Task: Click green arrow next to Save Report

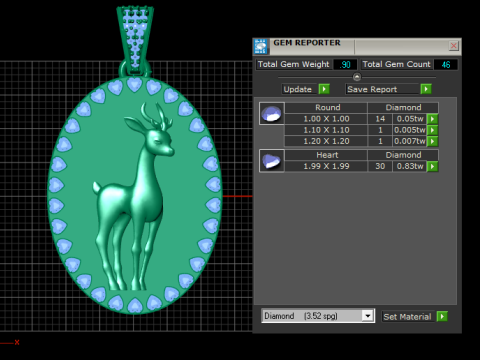Action: 426,89
